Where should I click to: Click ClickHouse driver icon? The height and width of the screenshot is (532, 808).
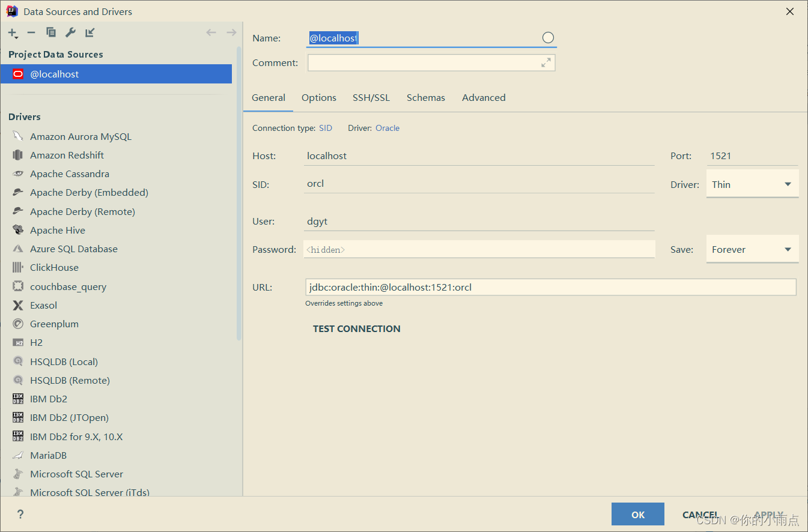[18, 267]
